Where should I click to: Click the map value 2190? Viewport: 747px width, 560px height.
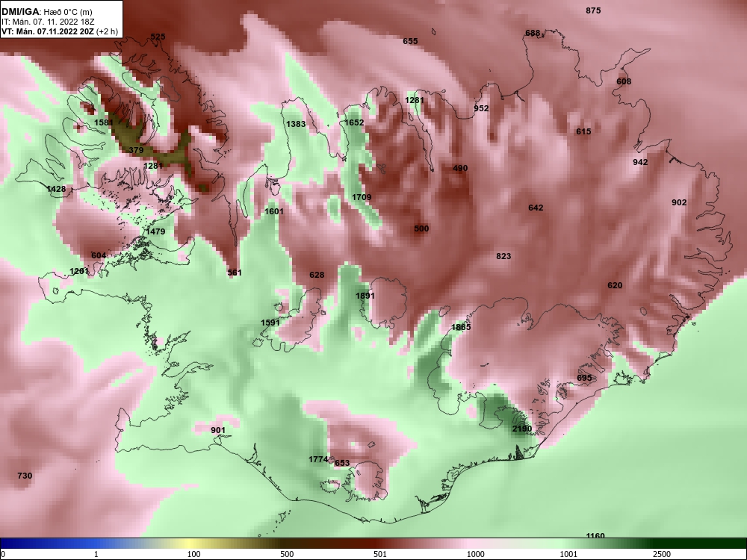[x=522, y=429]
